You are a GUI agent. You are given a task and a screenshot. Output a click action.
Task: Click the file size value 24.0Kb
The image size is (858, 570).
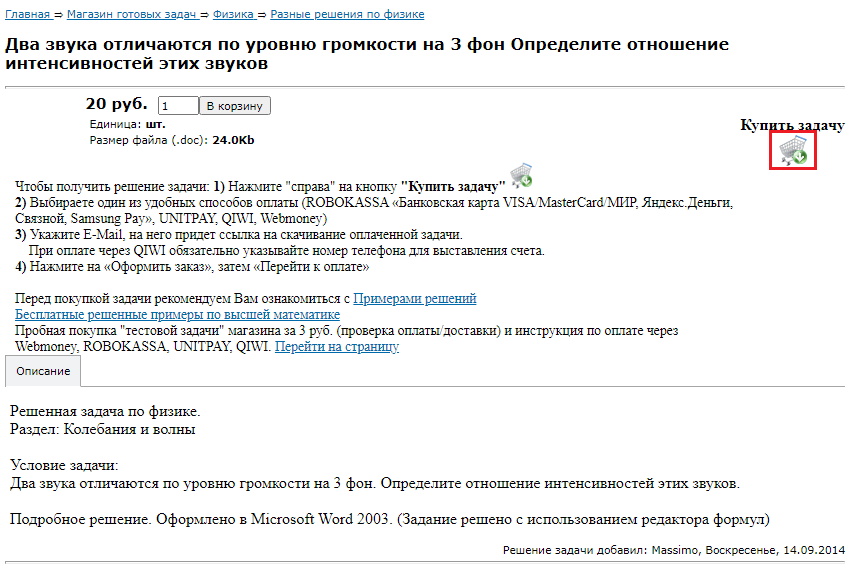point(233,140)
